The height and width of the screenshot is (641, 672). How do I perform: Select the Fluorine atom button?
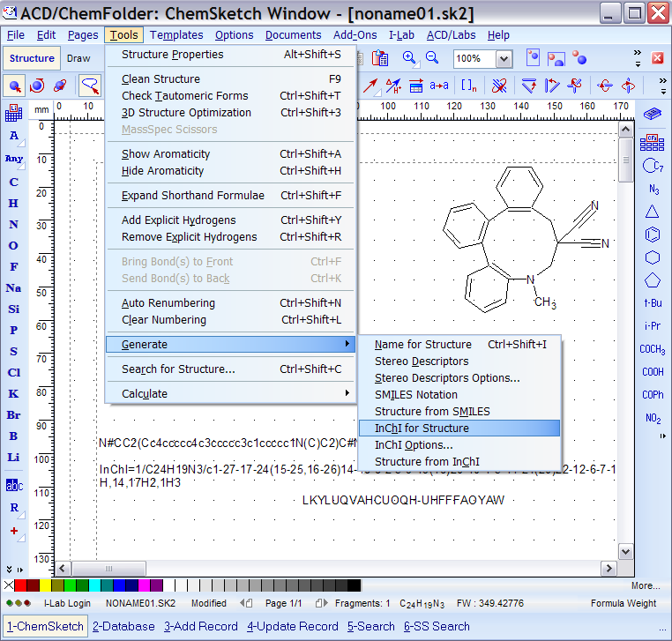tap(14, 266)
